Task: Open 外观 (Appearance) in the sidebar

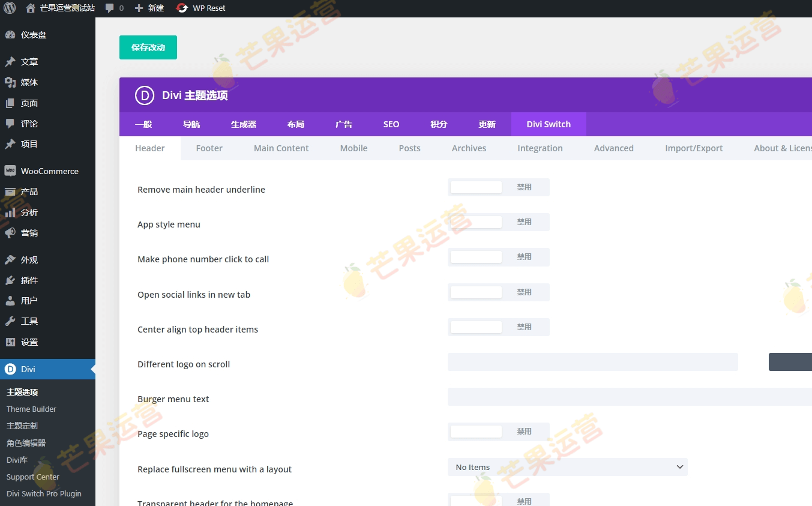Action: (28, 259)
